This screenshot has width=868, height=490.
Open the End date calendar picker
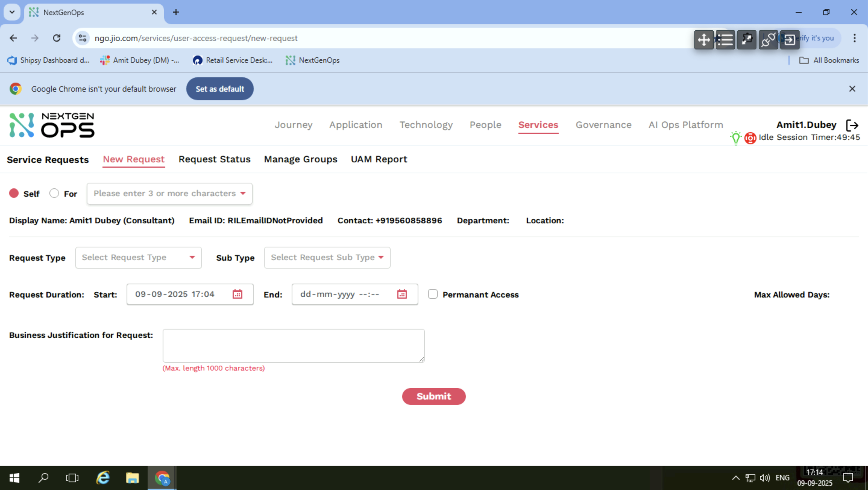click(402, 294)
